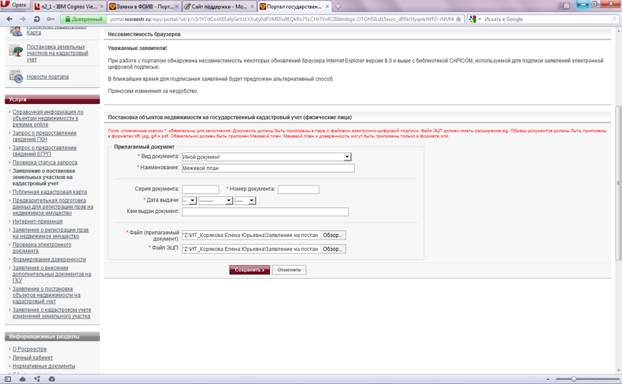Click the green secure-site lock badge

[x=83, y=19]
